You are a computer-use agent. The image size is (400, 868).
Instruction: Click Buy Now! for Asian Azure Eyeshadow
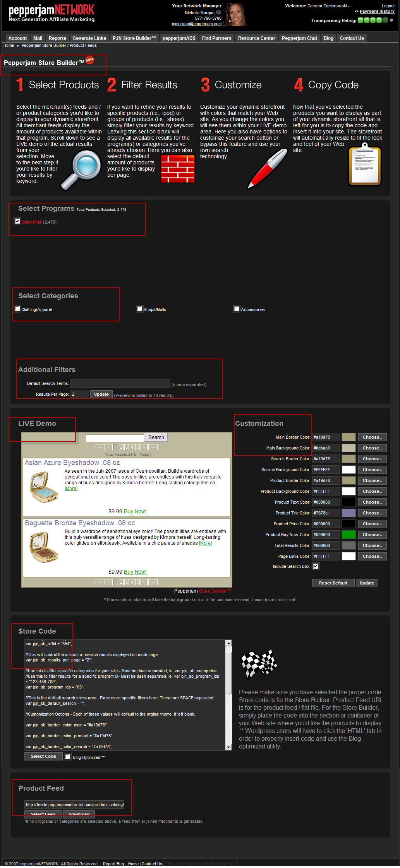[x=135, y=511]
